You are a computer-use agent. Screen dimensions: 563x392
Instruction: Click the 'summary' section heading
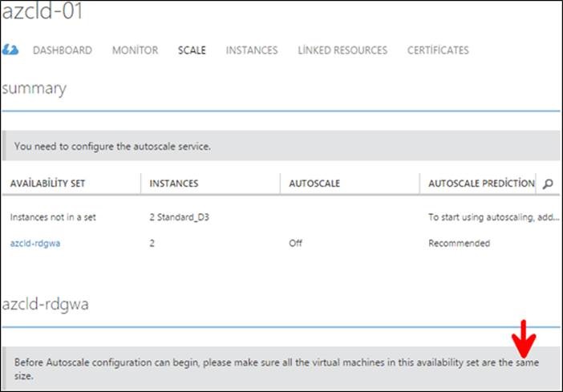[34, 89]
